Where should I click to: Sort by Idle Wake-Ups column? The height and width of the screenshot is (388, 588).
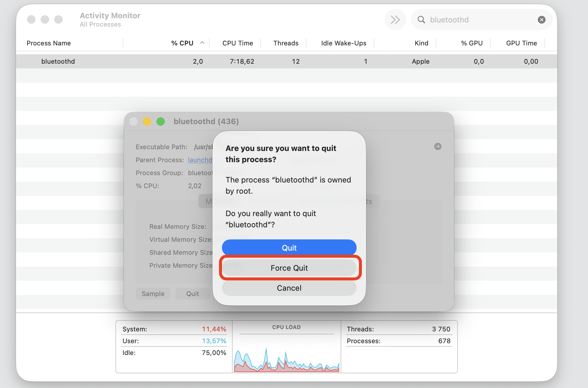pyautogui.click(x=344, y=43)
